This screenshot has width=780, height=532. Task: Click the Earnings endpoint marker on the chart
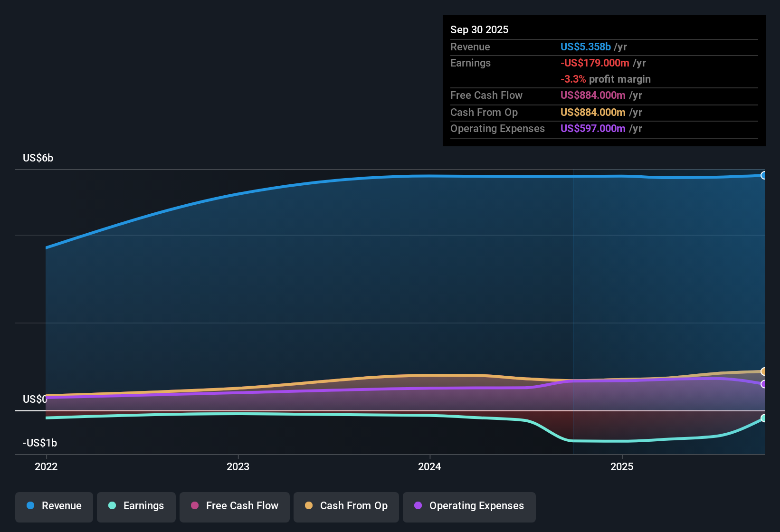click(763, 418)
